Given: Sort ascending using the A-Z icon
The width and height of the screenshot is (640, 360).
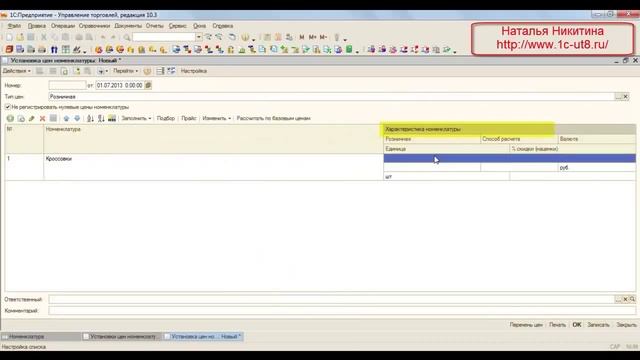Looking at the screenshot, I should [x=90, y=118].
